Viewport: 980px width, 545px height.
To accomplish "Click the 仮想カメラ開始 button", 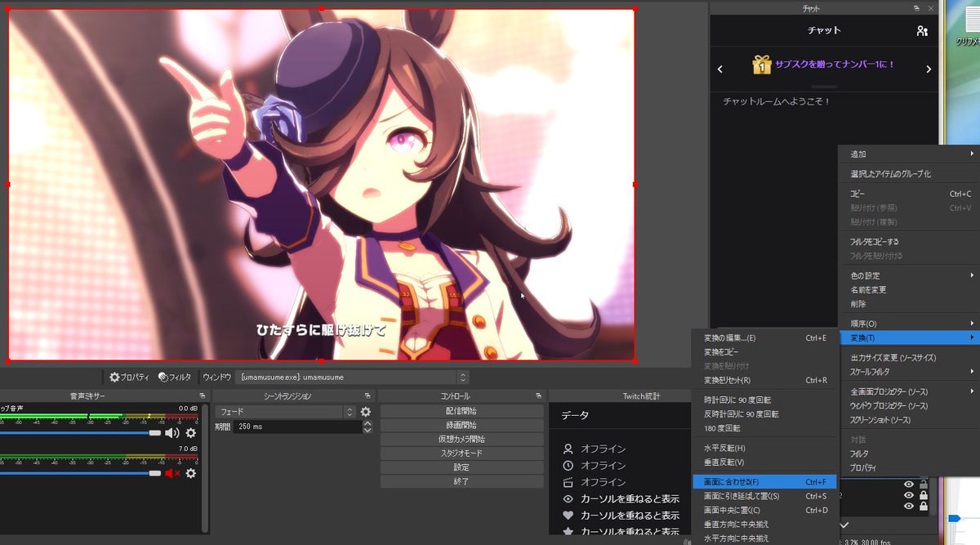I will point(461,439).
